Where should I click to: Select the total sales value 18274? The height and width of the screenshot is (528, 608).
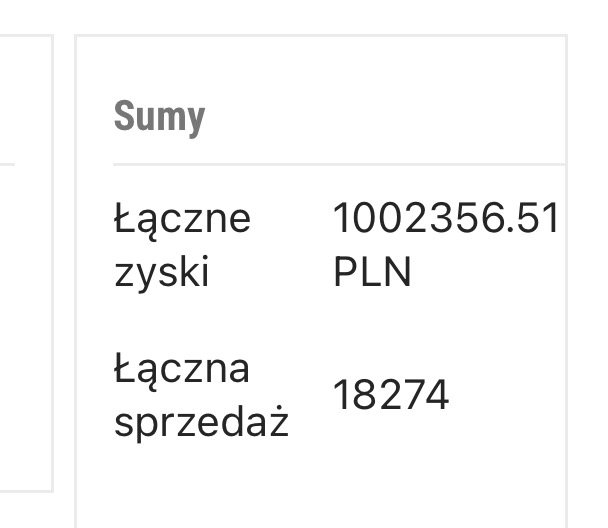391,397
